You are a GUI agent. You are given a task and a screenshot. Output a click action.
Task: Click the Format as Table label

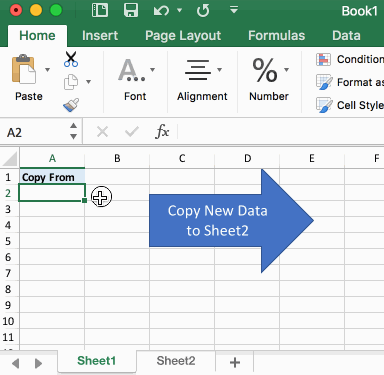[360, 82]
